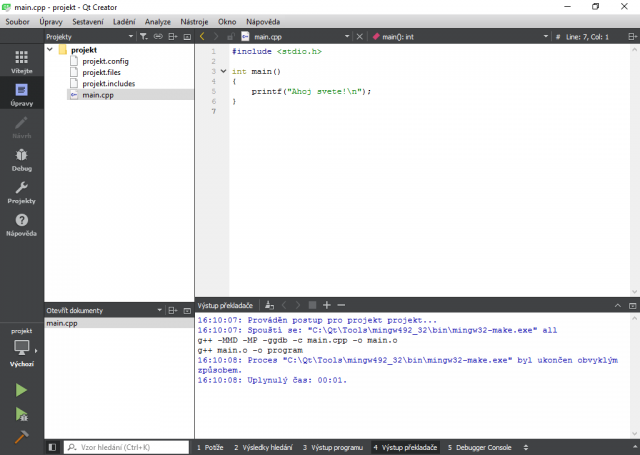Click the Line: 7, Col: 1 indicator
640x455 pixels.
click(587, 37)
